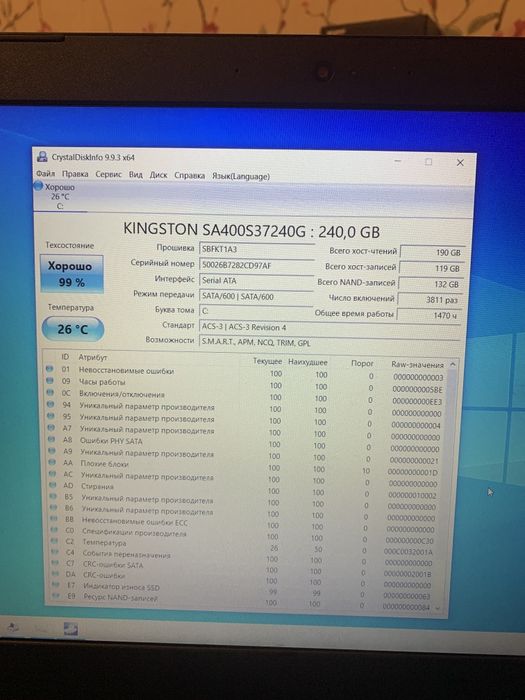Click status icon of attribute E7 Индикатор износа SSD
Viewport: 525px width, 700px height.
55,584
